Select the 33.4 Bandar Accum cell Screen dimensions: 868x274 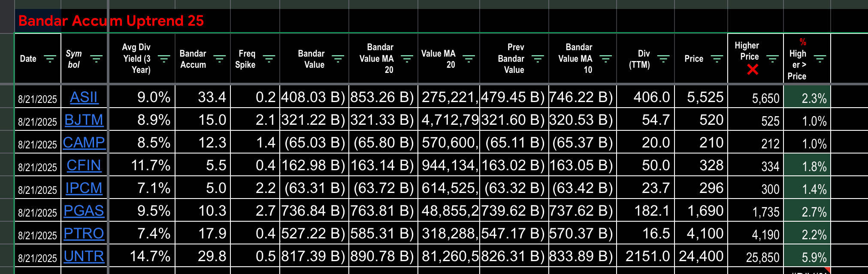[203, 97]
